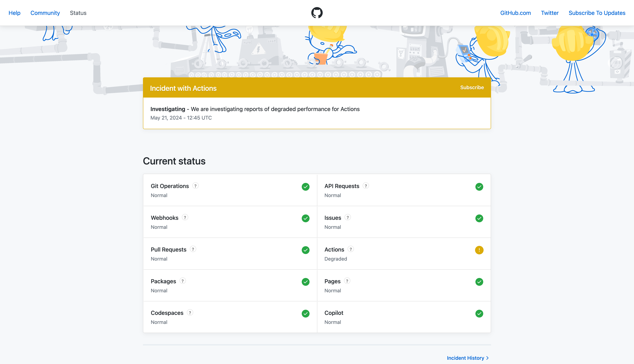Click the Codespaces component name
This screenshot has width=634, height=364.
pyautogui.click(x=167, y=313)
